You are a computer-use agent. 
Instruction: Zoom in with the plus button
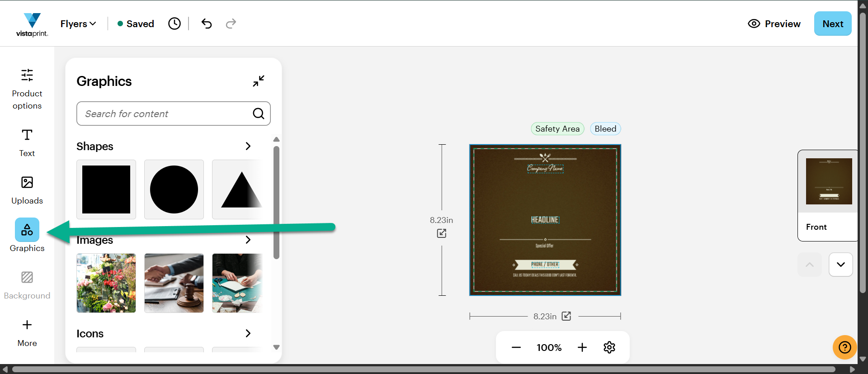(x=582, y=347)
